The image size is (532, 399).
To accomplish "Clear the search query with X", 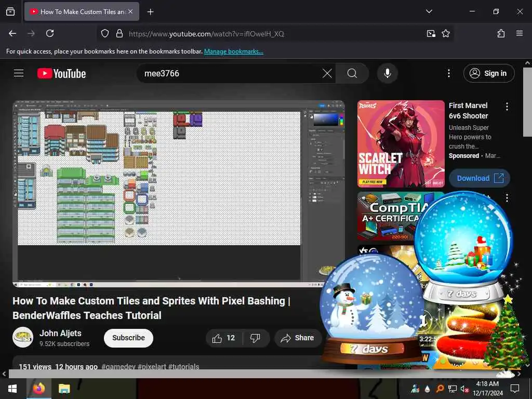I will point(327,73).
